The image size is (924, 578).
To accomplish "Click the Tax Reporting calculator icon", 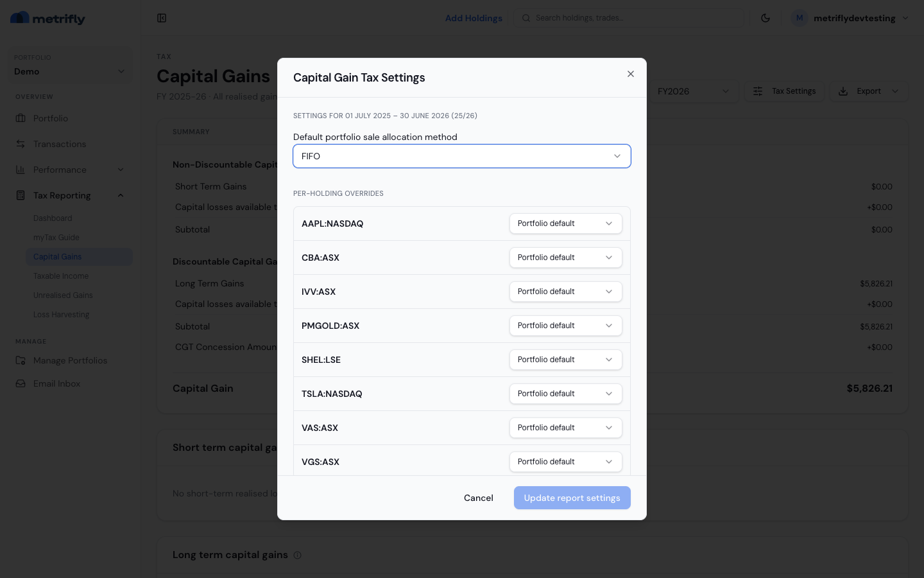I will click(x=21, y=195).
